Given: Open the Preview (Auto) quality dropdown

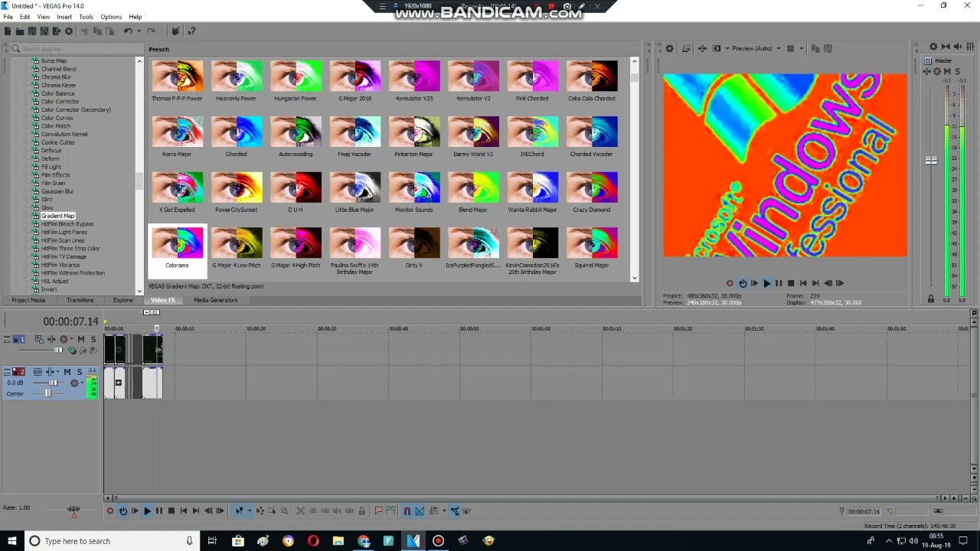Looking at the screenshot, I should (756, 48).
